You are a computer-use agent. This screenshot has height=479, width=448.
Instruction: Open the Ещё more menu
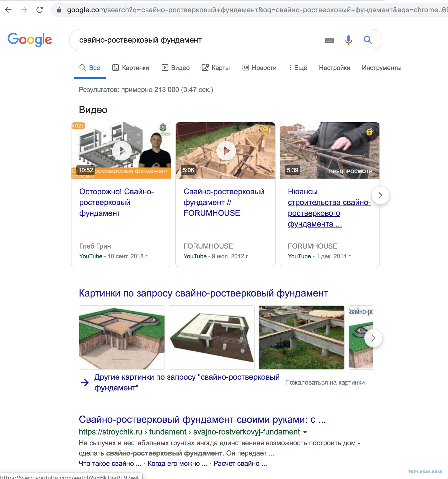click(298, 68)
